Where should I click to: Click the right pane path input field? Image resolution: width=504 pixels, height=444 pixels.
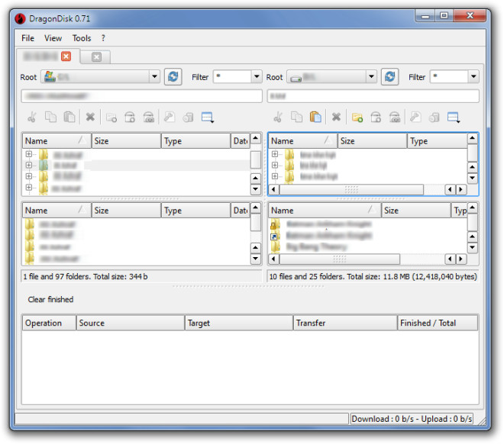tap(373, 96)
